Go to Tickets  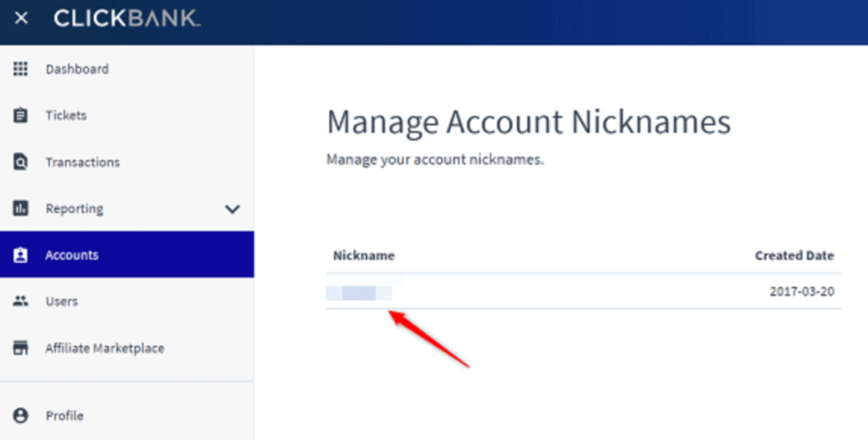(x=66, y=115)
